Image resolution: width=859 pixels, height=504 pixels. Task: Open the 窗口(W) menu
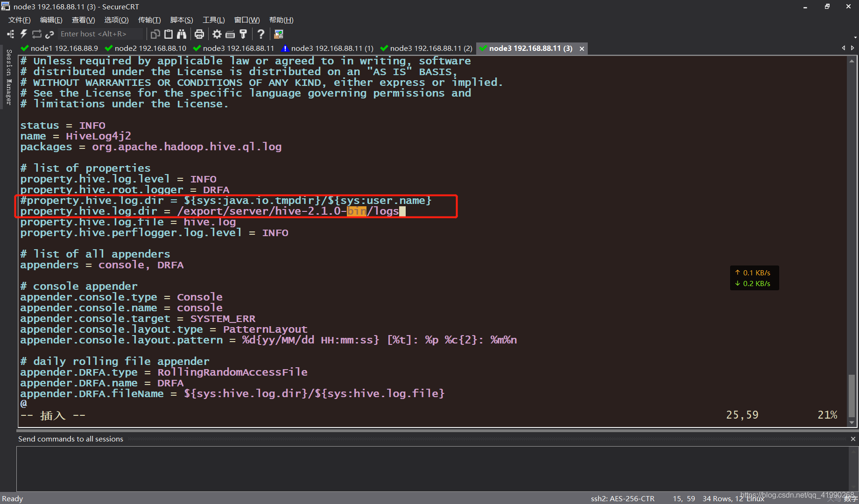click(x=247, y=20)
